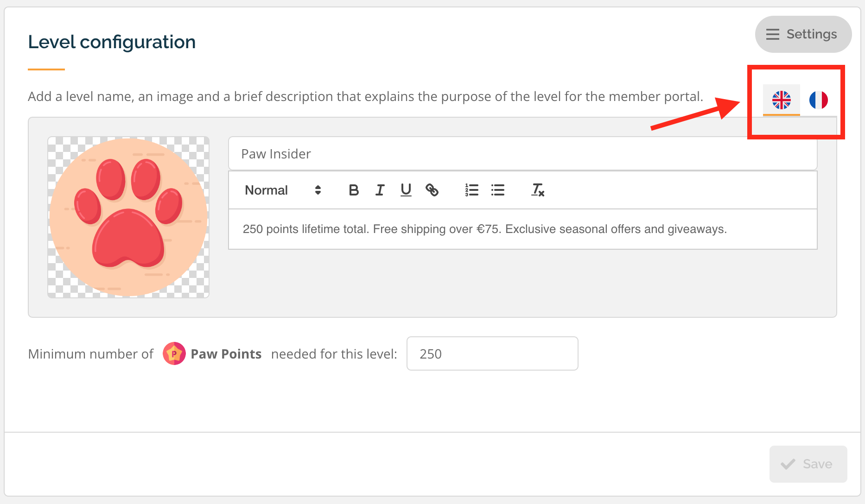Clear formatting using the Tx icon
The image size is (865, 504).
pos(537,190)
